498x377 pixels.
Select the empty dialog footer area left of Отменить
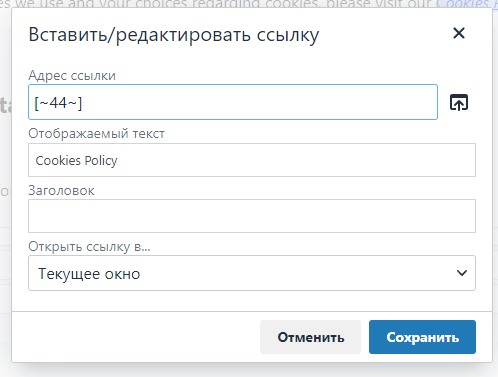(136, 337)
